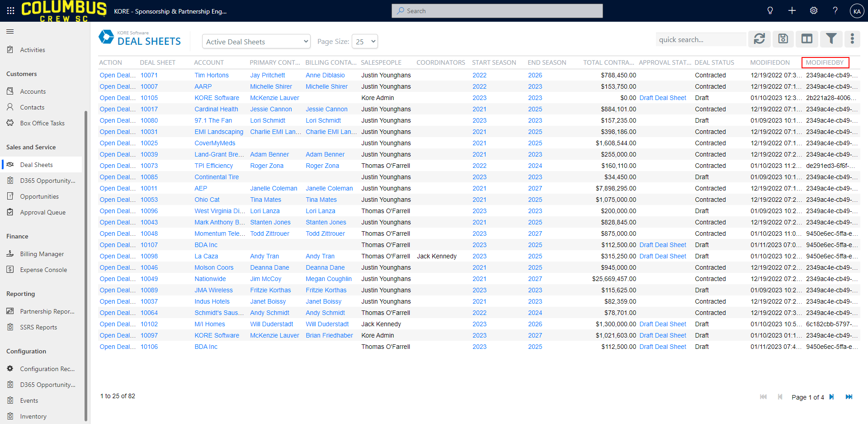This screenshot has width=868, height=424.
Task: Open the column chooser icon
Action: [x=807, y=39]
